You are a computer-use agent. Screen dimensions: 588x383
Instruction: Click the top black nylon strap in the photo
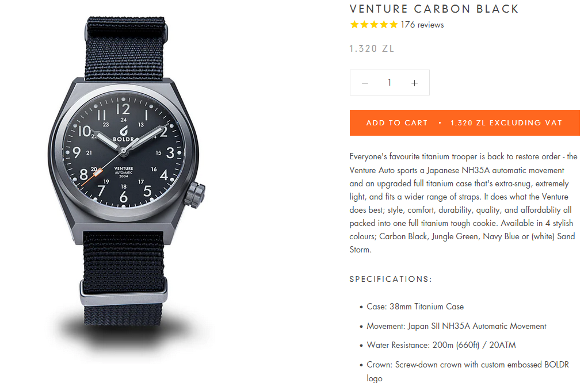125,48
